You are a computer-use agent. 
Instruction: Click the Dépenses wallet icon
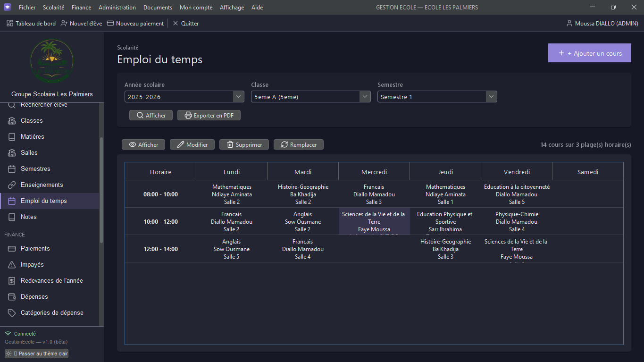[x=12, y=297]
